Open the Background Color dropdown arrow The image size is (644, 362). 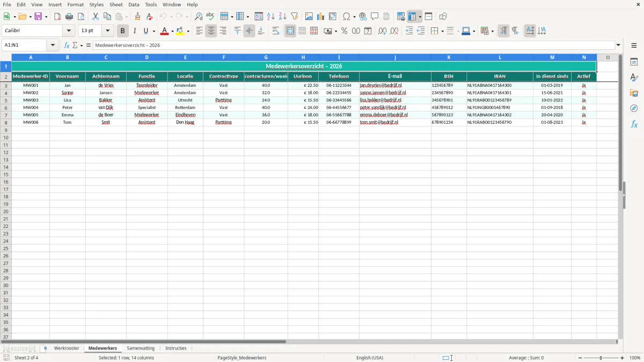(188, 31)
